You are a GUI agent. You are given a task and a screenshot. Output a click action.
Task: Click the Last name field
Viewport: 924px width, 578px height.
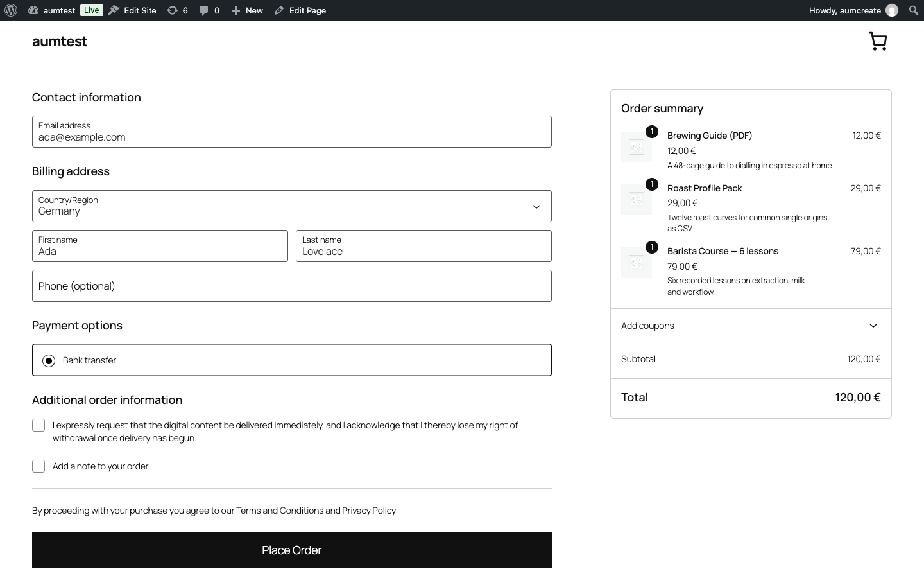coord(424,246)
